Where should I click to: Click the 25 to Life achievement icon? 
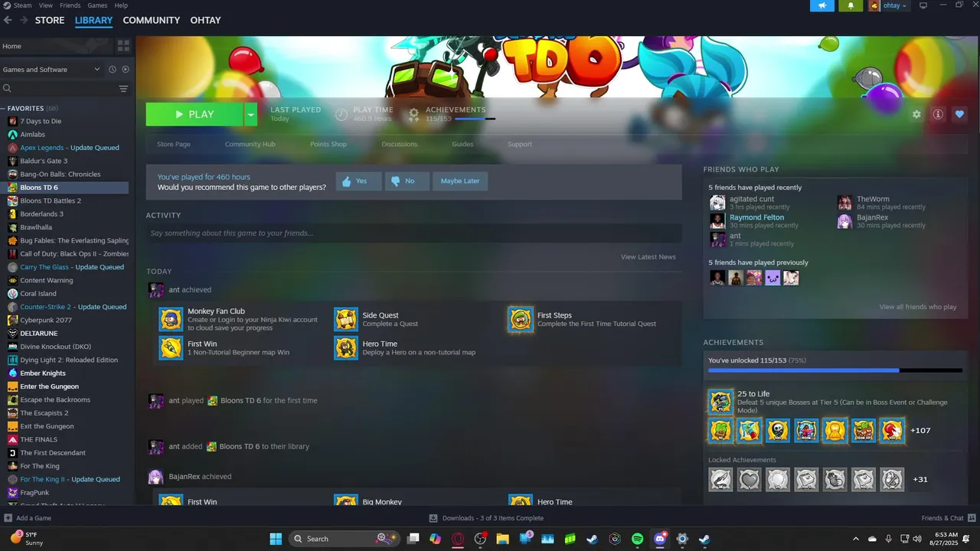[720, 402]
